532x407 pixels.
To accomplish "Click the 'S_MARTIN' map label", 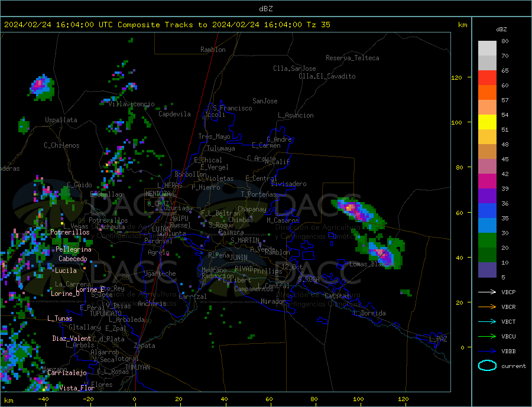I will point(245,240).
